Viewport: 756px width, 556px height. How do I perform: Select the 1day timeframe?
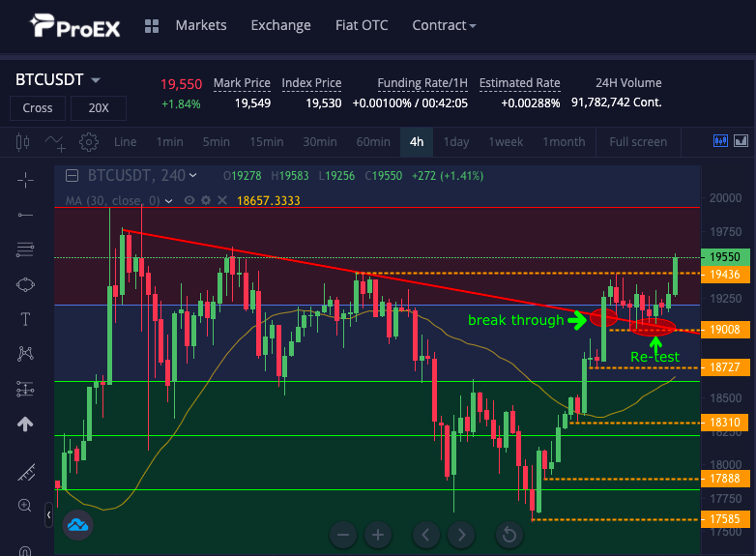coord(456,142)
